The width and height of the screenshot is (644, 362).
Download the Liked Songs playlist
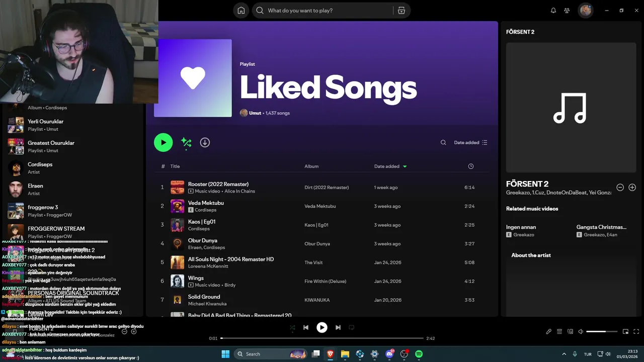(x=205, y=142)
